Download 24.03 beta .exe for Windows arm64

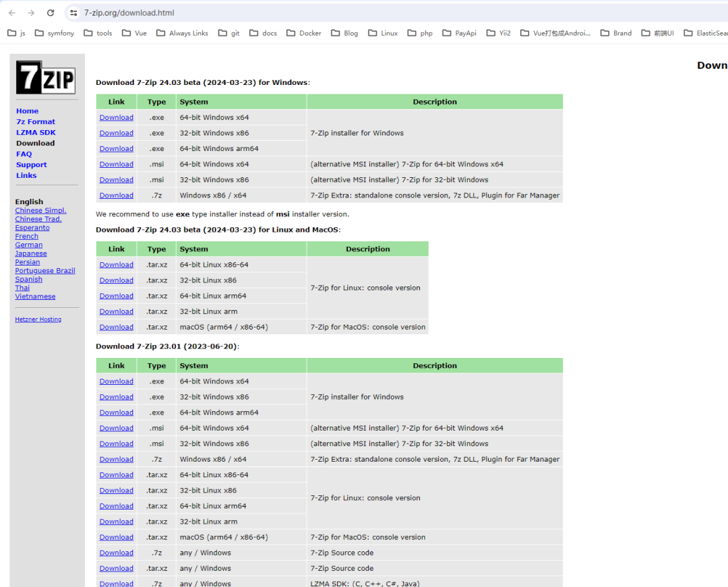pyautogui.click(x=117, y=148)
